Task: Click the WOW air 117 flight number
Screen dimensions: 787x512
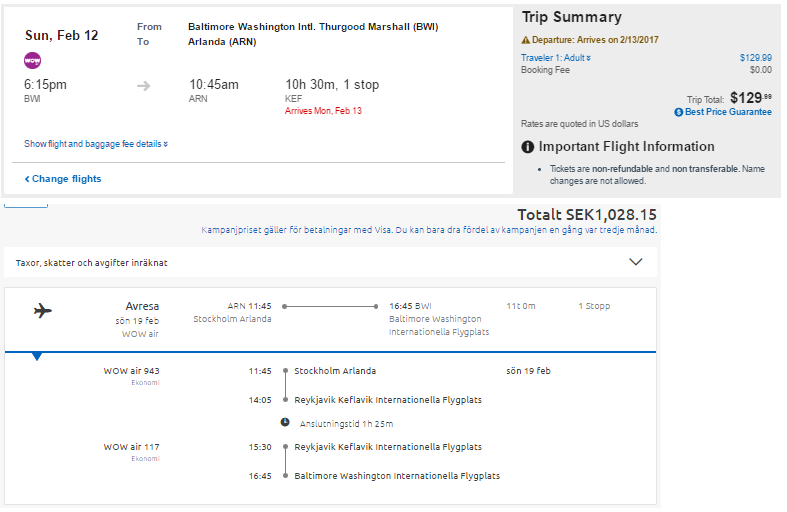Action: tap(132, 447)
